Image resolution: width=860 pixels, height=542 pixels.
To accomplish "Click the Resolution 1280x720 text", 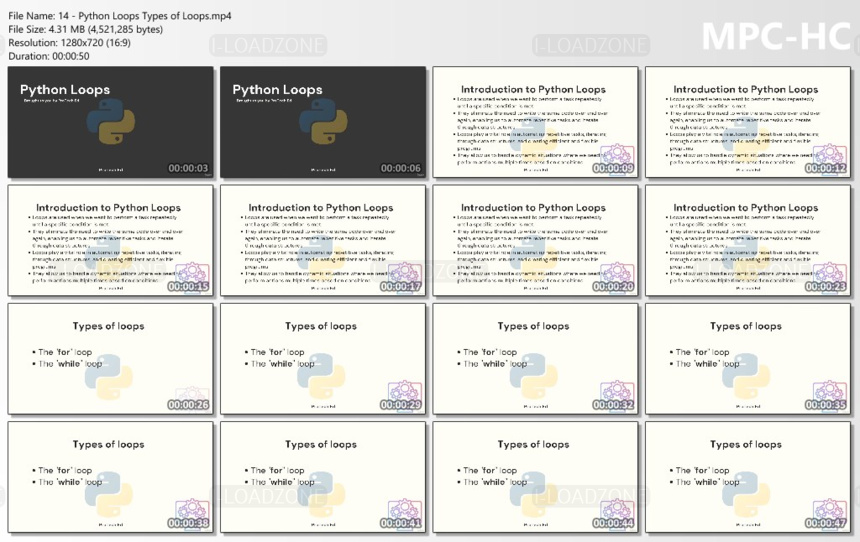I will pyautogui.click(x=69, y=42).
